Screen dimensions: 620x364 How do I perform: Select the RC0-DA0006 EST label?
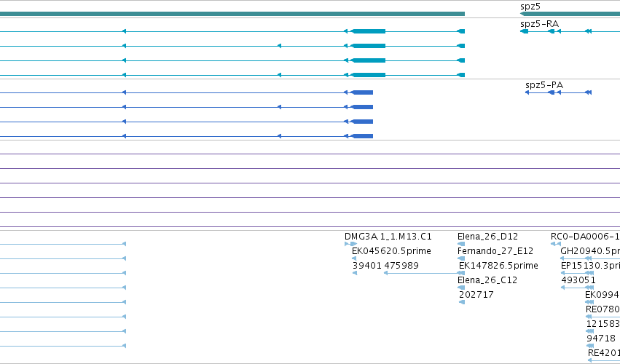[585, 237]
